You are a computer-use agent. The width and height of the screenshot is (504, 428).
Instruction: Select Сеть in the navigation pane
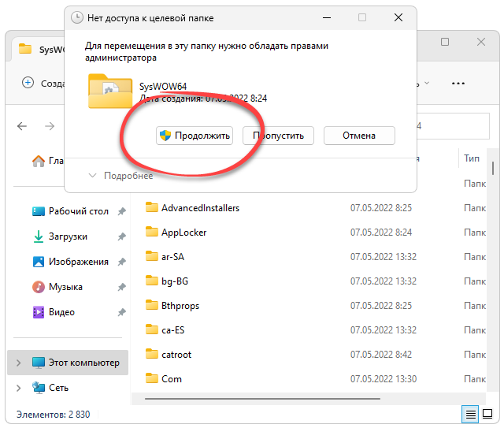click(x=50, y=388)
